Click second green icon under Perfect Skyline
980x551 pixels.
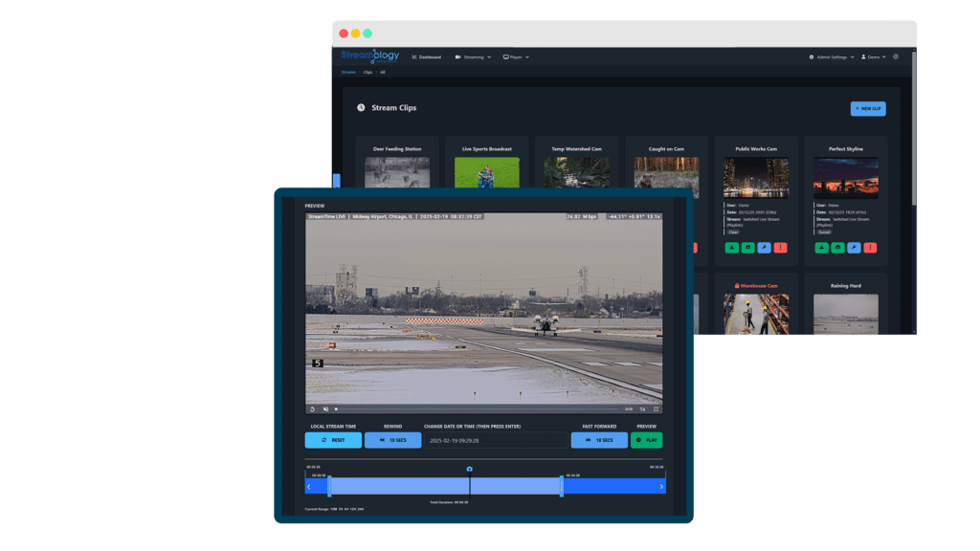pyautogui.click(x=837, y=248)
